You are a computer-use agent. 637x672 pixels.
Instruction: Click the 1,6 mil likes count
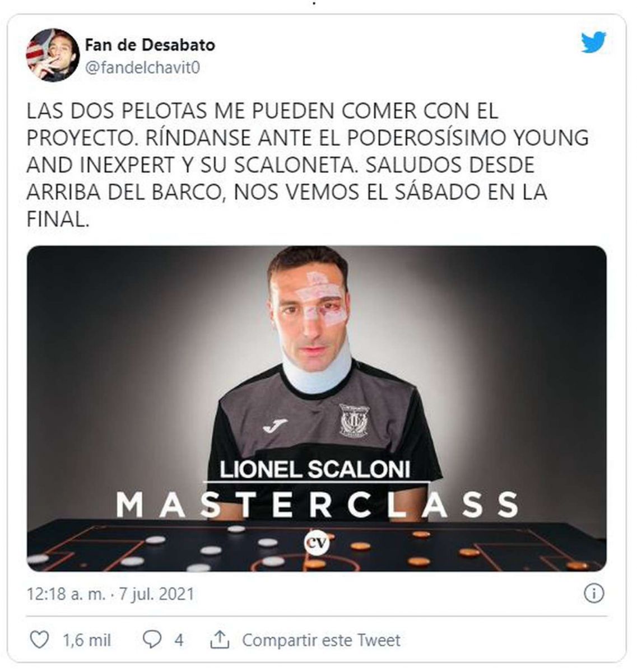[87, 640]
